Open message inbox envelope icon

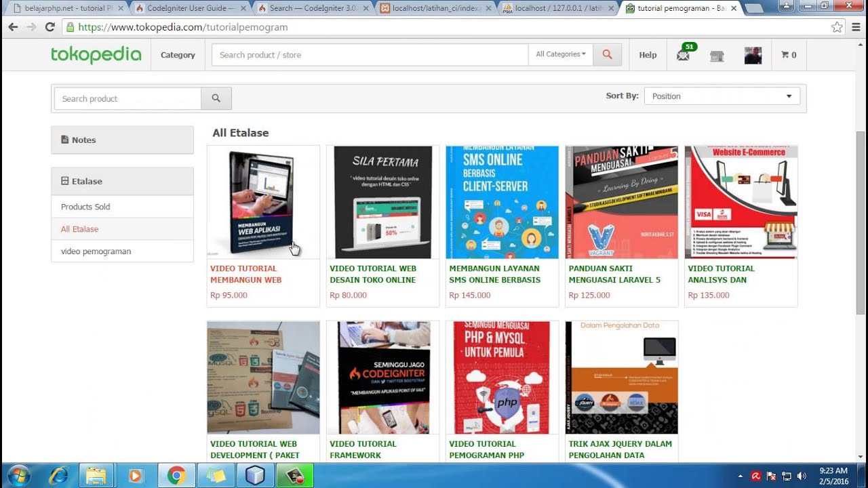pyautogui.click(x=684, y=56)
